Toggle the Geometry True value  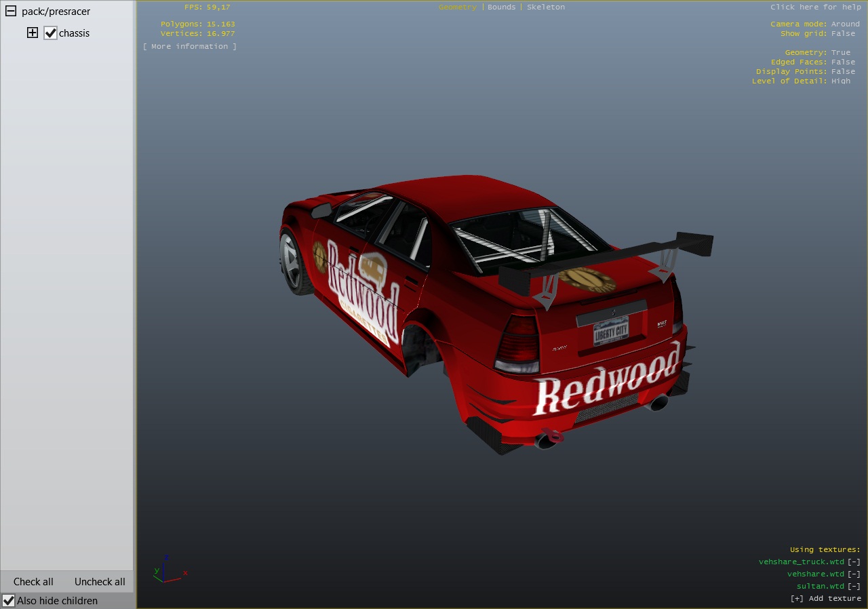[x=841, y=52]
